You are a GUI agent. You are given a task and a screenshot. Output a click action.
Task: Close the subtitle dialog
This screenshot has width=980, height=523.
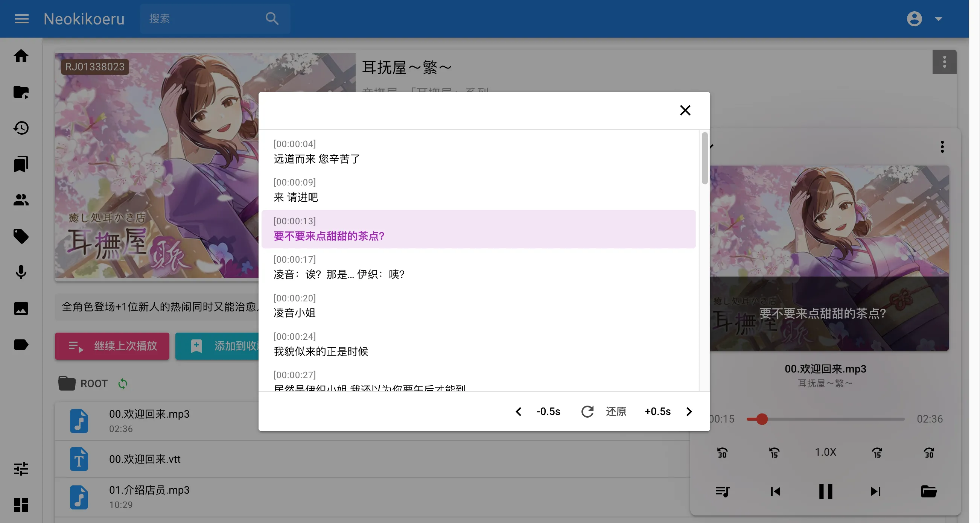click(685, 110)
